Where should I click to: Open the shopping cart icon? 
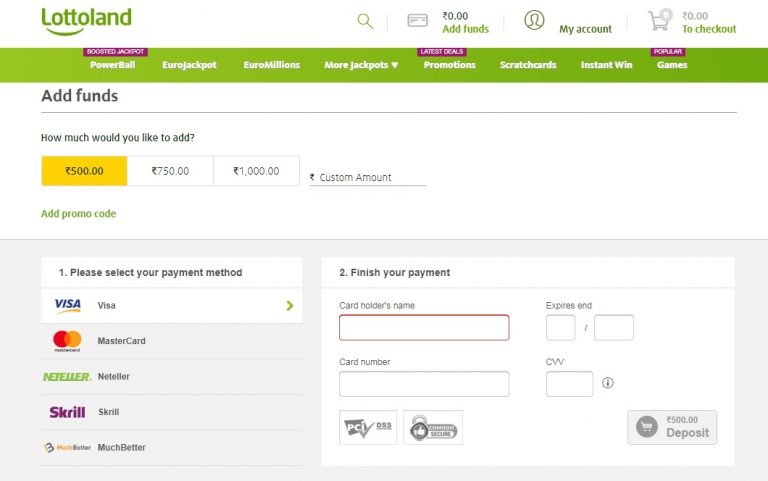coord(659,21)
